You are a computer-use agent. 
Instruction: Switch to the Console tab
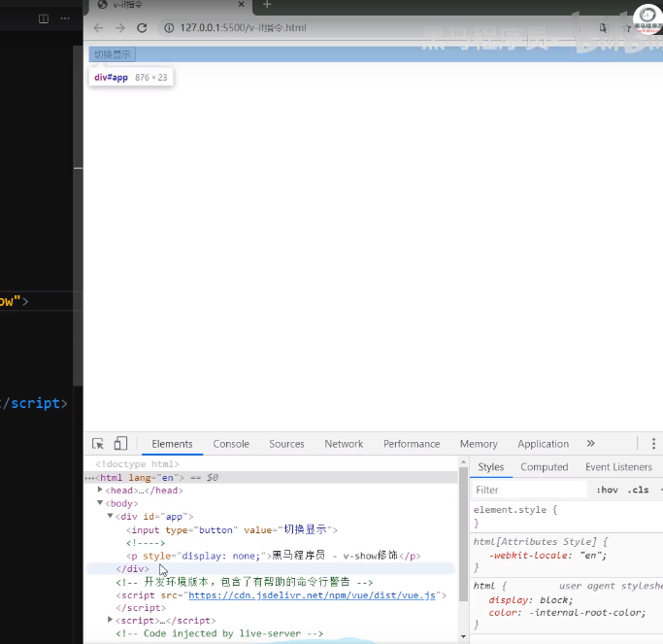tap(231, 444)
